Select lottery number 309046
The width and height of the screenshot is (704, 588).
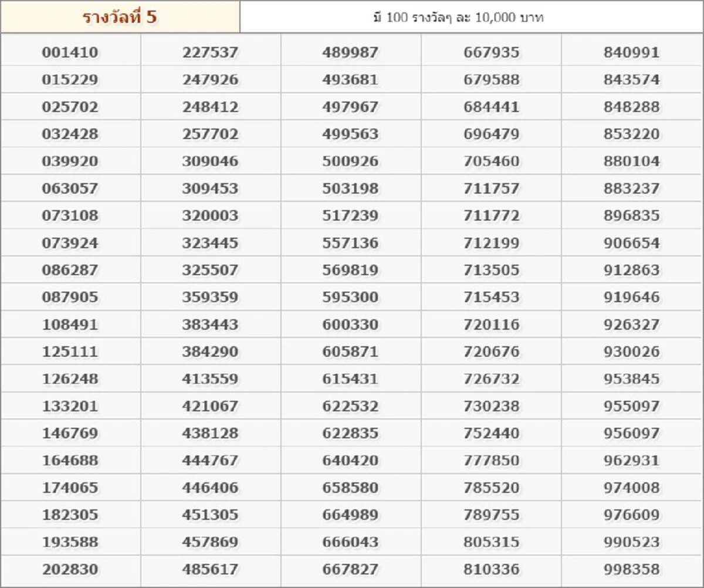(211, 161)
